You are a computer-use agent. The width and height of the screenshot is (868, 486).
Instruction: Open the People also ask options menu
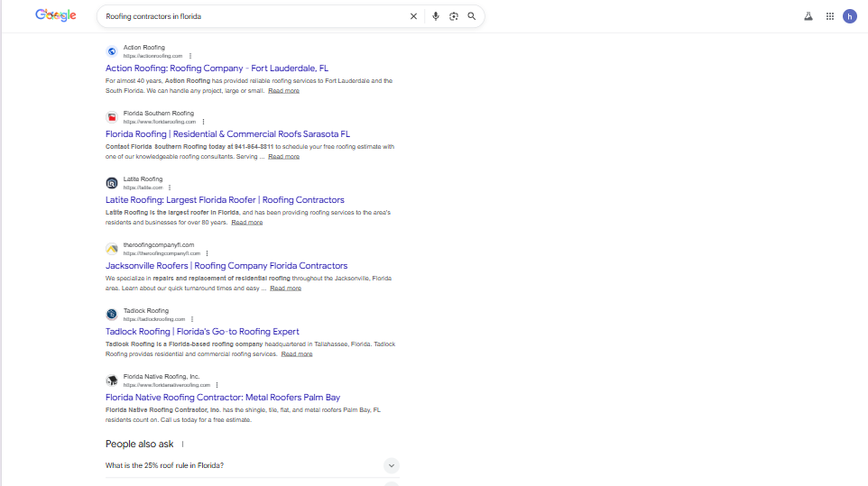coord(182,444)
